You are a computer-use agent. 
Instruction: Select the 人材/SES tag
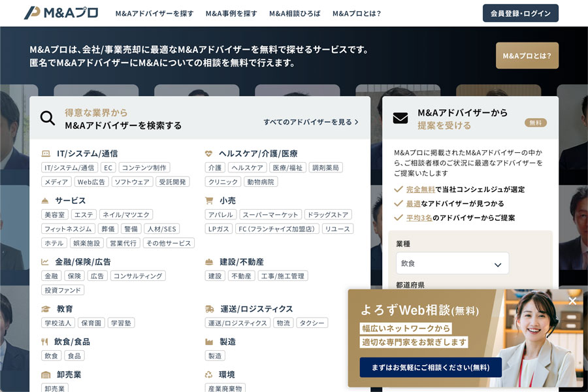click(x=162, y=229)
